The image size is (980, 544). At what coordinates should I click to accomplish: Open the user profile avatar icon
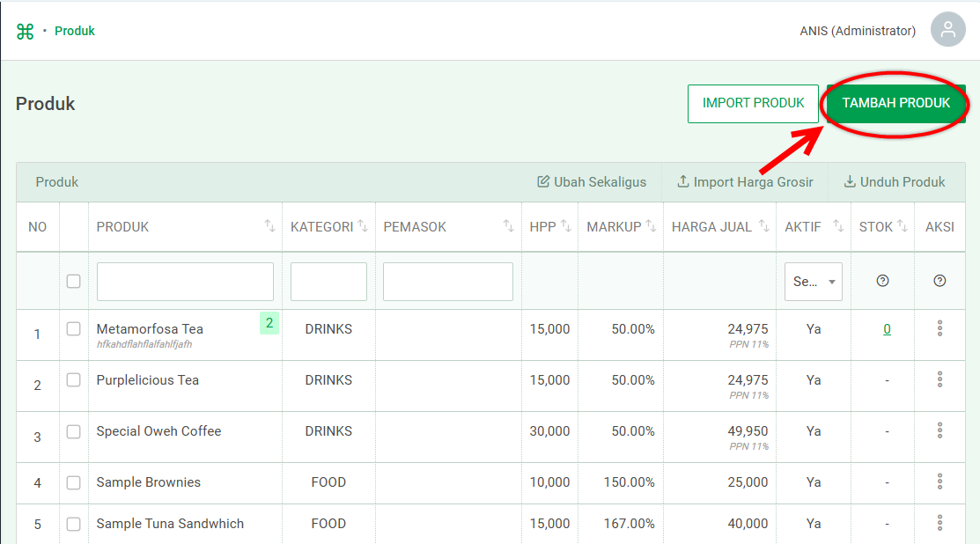pyautogui.click(x=947, y=31)
